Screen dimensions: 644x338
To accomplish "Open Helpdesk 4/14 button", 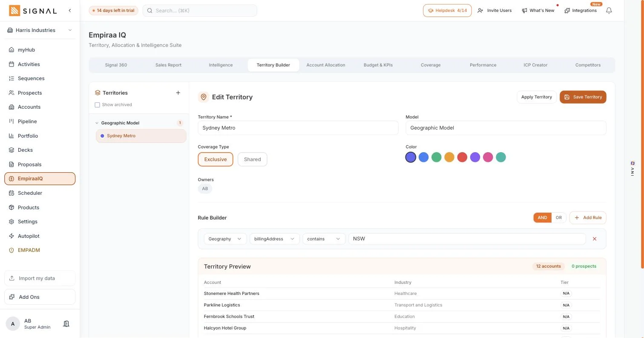I will tap(447, 11).
